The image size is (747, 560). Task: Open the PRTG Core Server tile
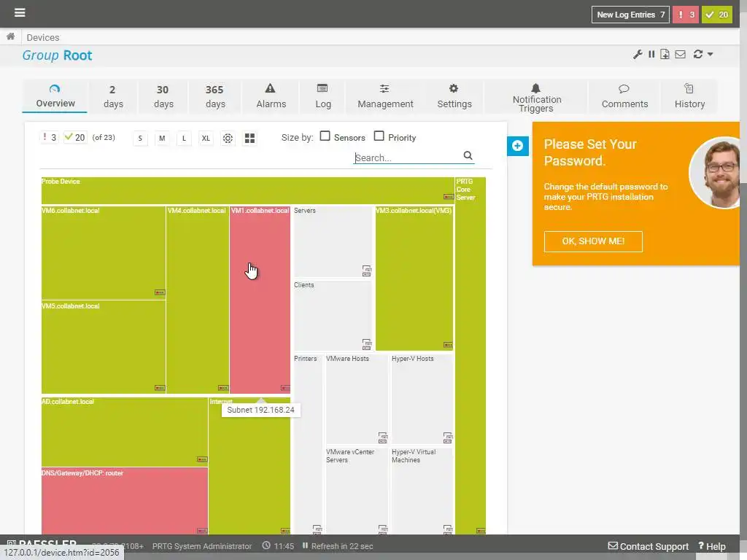click(x=471, y=356)
